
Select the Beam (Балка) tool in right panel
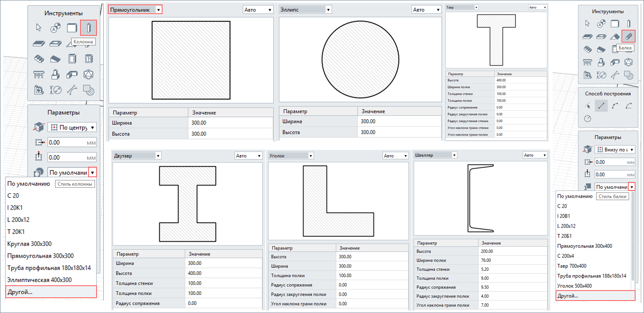pos(628,36)
